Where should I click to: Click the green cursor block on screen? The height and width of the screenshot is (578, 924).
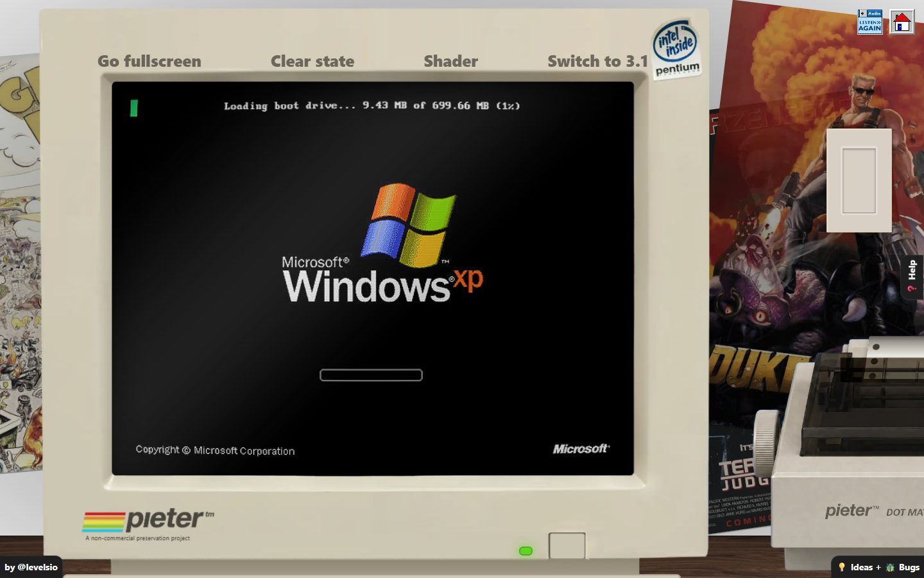(x=133, y=108)
